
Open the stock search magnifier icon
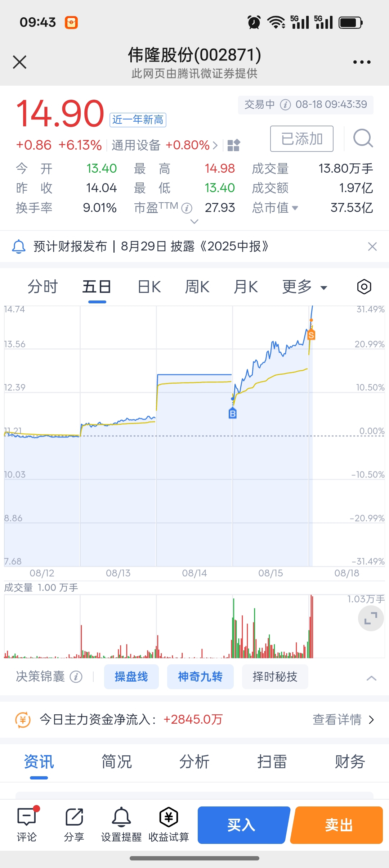pos(363,139)
